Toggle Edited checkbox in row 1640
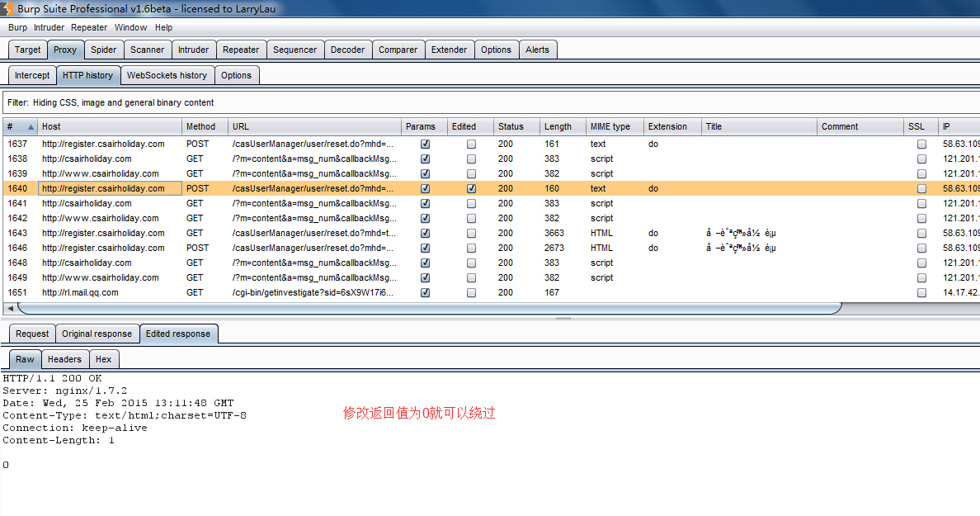Screen dimensions: 980x516 pos(471,188)
